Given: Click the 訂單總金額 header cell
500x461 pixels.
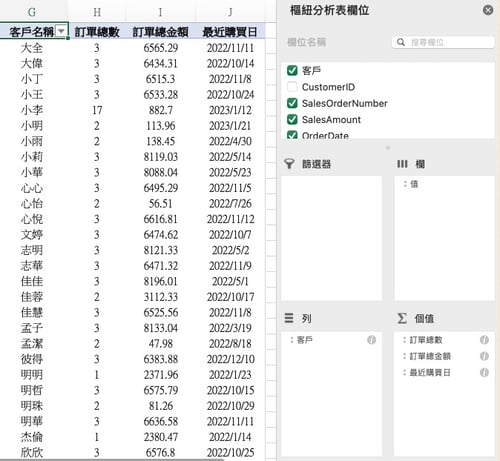Looking at the screenshot, I should coord(160,32).
